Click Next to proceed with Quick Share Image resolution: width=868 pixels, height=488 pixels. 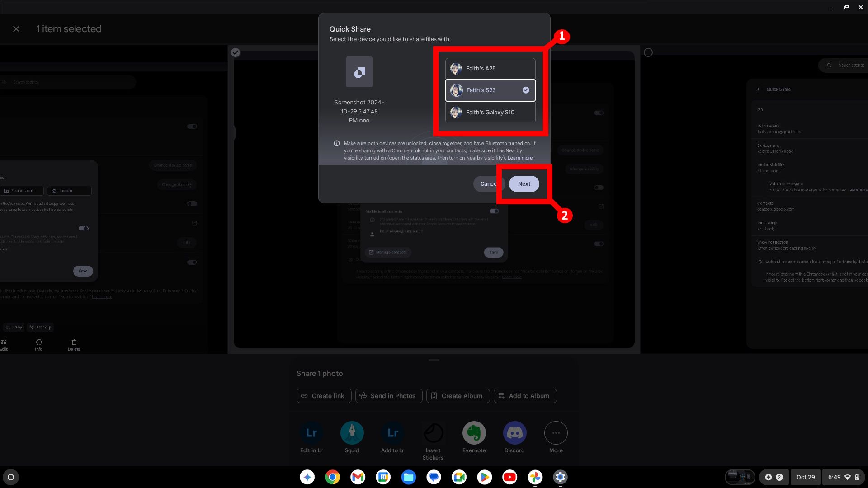pos(524,183)
